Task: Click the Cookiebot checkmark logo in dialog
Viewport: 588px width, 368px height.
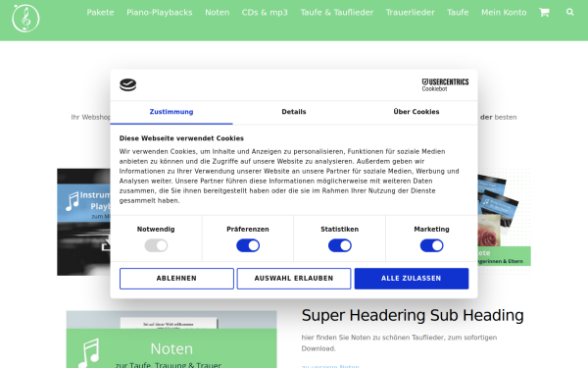Action: pyautogui.click(x=127, y=84)
